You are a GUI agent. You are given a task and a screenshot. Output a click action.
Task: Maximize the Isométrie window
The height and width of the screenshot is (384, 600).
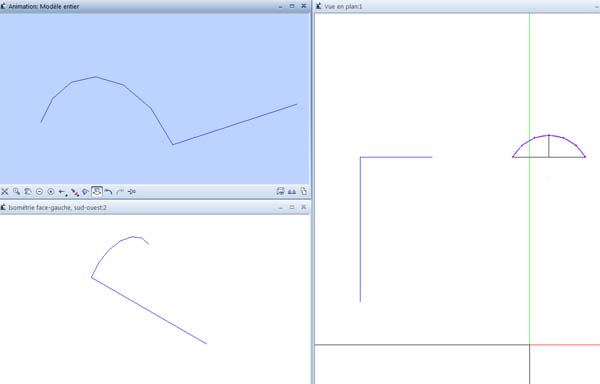pyautogui.click(x=292, y=207)
